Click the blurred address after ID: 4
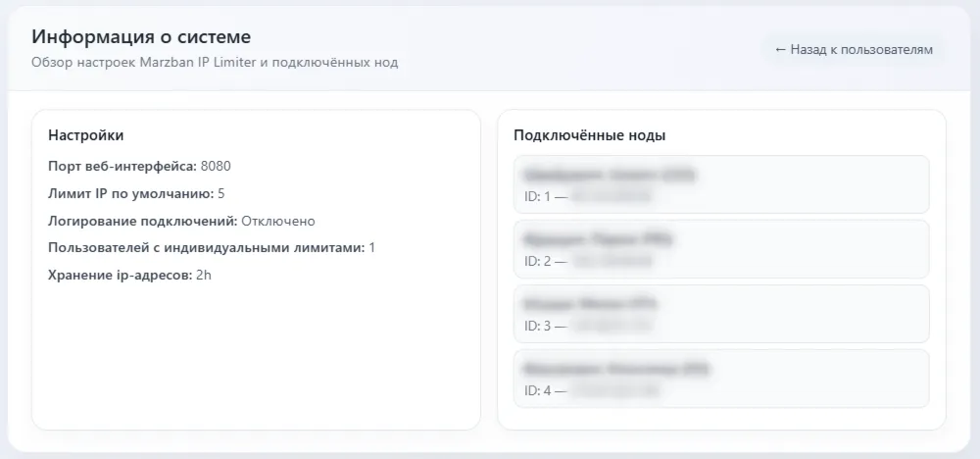 coord(615,391)
